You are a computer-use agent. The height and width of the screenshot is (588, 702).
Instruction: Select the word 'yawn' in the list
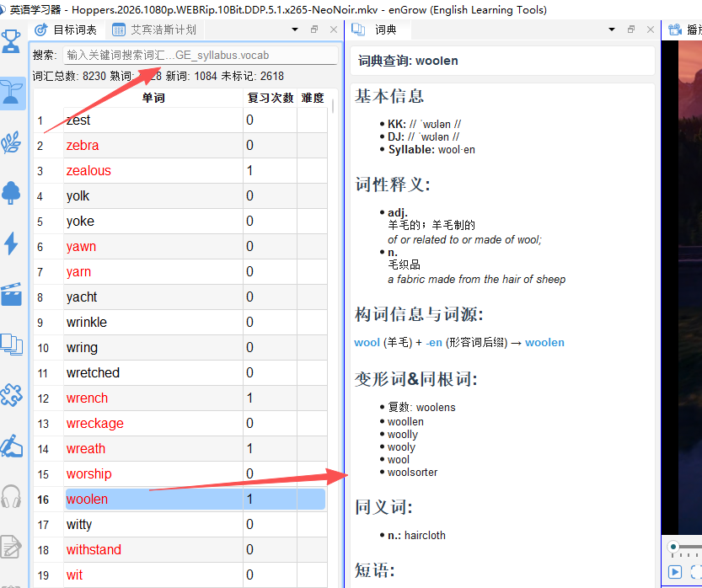tap(153, 247)
